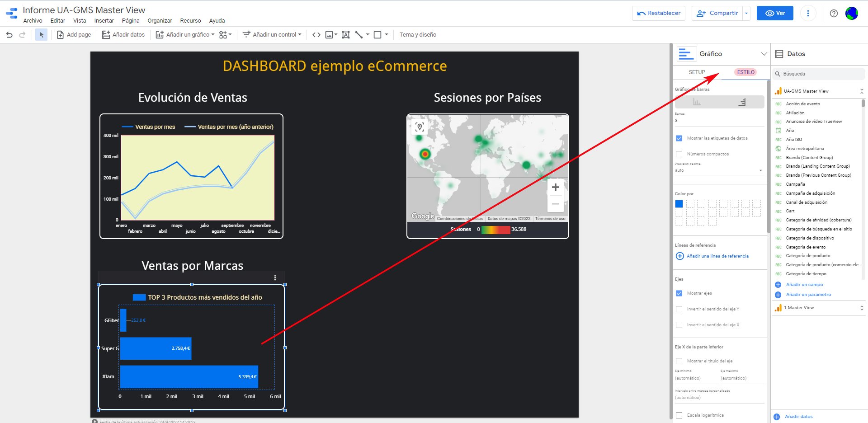Screen dimensions: 868x423
Task: Click the blue Ver button
Action: (775, 13)
